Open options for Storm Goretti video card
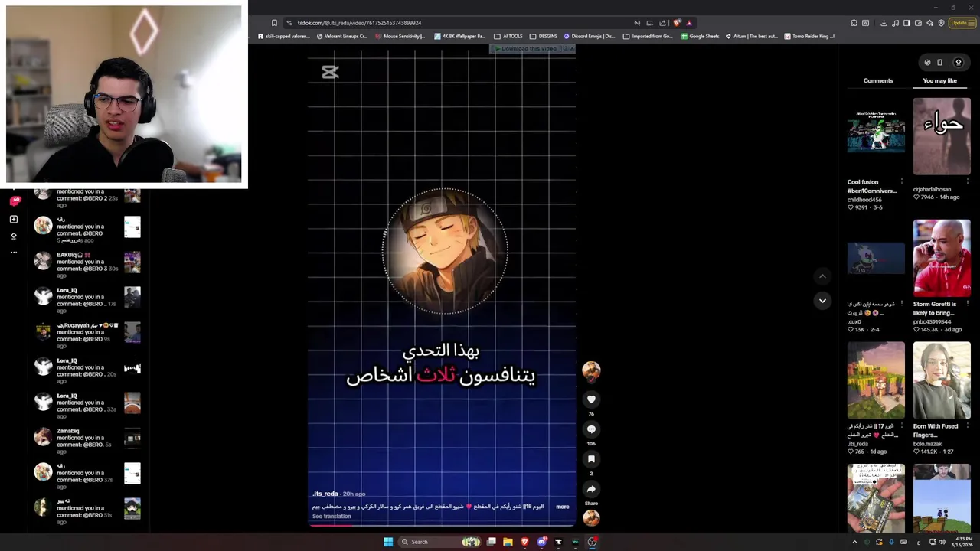 click(x=967, y=304)
